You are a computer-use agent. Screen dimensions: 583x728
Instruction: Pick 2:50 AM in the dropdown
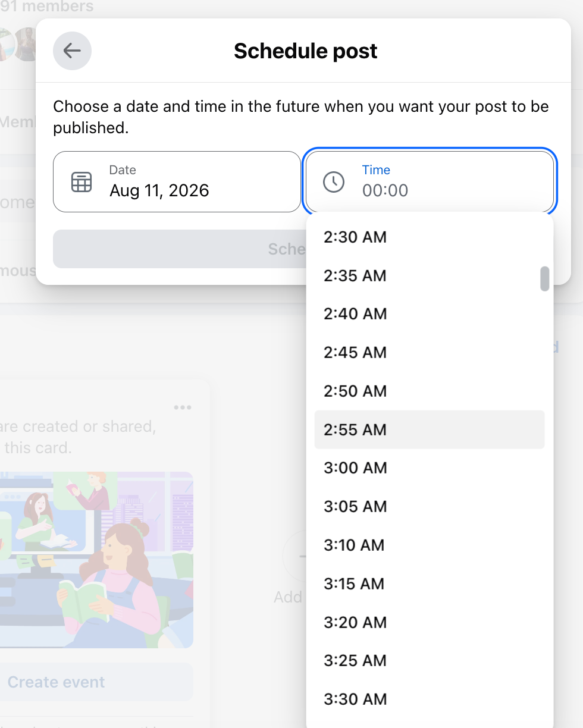point(430,391)
